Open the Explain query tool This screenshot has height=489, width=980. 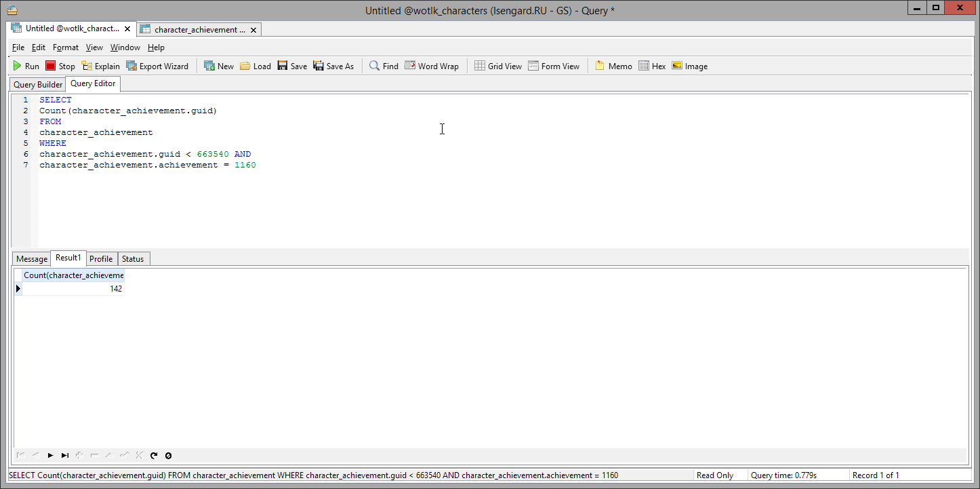[x=100, y=66]
